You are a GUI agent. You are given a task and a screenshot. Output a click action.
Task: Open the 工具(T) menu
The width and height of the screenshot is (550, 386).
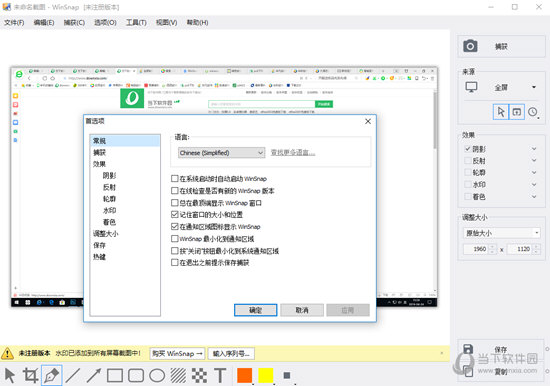[x=136, y=22]
